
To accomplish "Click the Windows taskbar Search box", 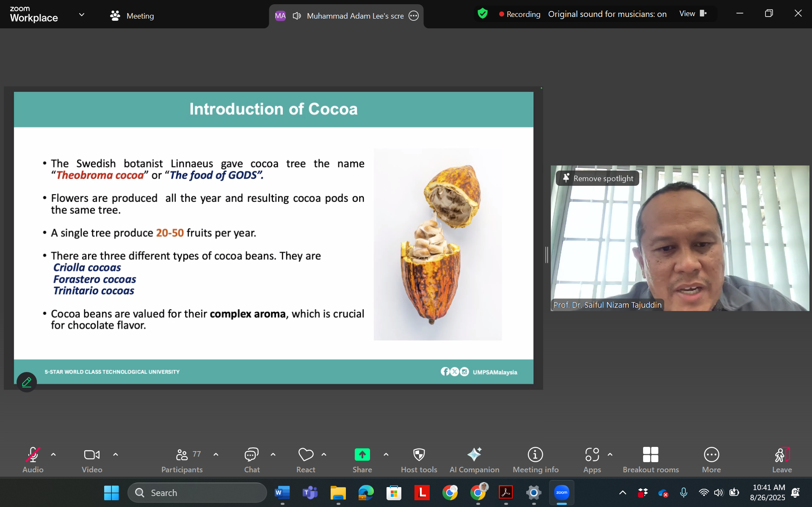I will pos(197,493).
